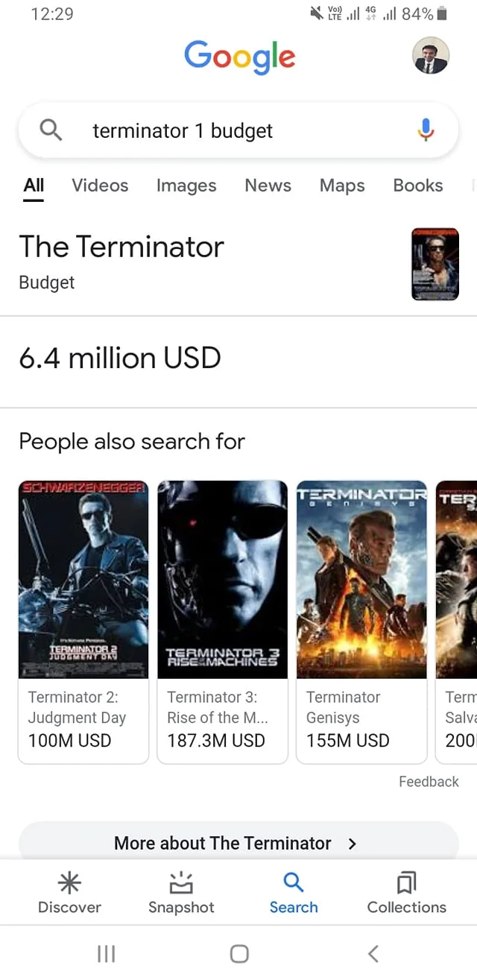Tap the Android back navigation button
Image resolution: width=477 pixels, height=980 pixels.
pyautogui.click(x=373, y=953)
